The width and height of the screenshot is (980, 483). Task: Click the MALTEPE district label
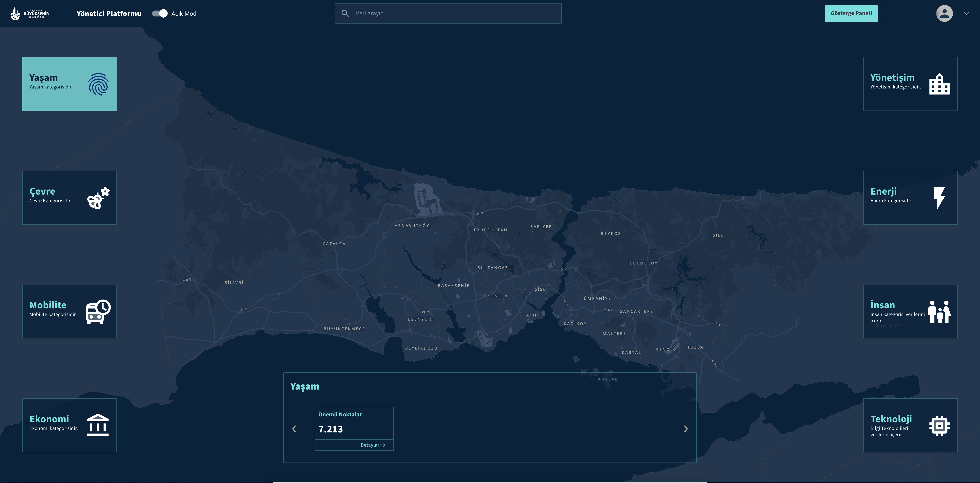tap(614, 334)
